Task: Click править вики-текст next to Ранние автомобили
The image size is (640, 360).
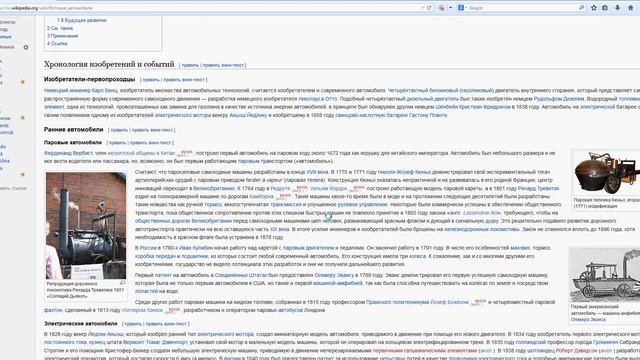Action: [152, 130]
